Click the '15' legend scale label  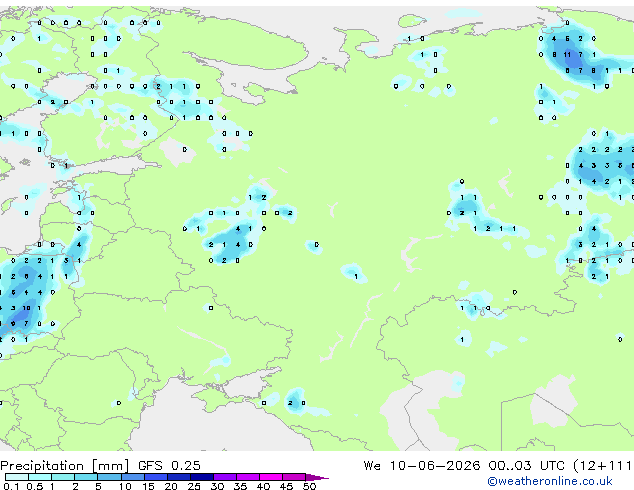pos(148,486)
